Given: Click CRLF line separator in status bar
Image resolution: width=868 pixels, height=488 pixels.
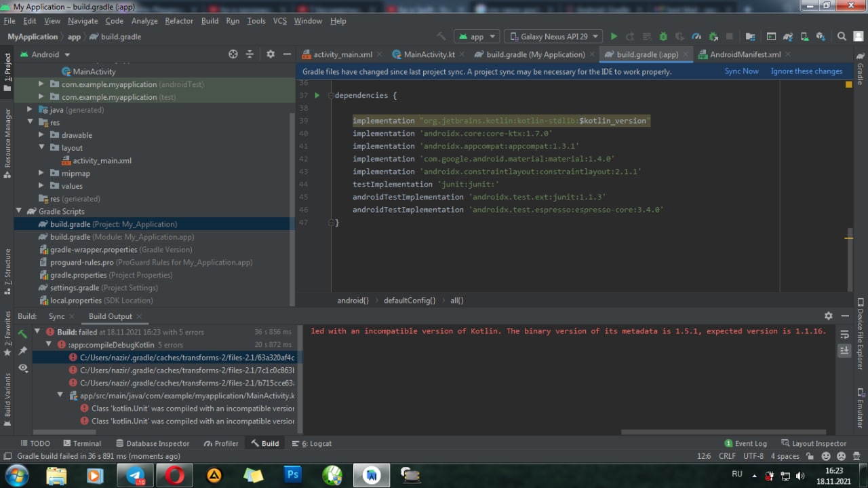Looking at the screenshot, I should [727, 456].
